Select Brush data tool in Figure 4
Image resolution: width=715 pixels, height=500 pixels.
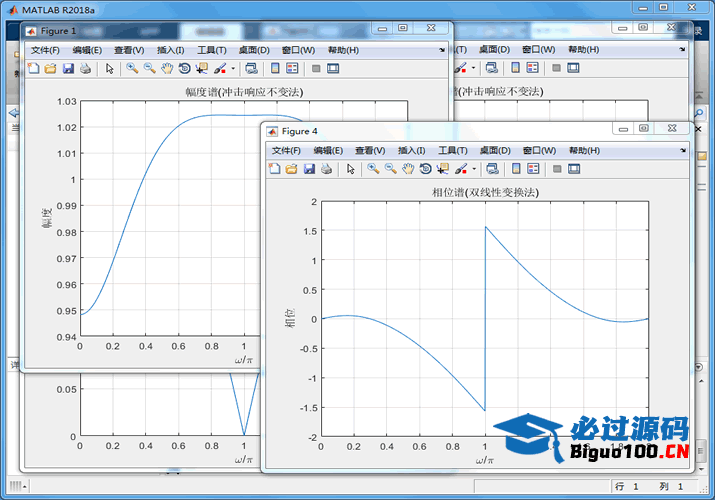tap(461, 169)
